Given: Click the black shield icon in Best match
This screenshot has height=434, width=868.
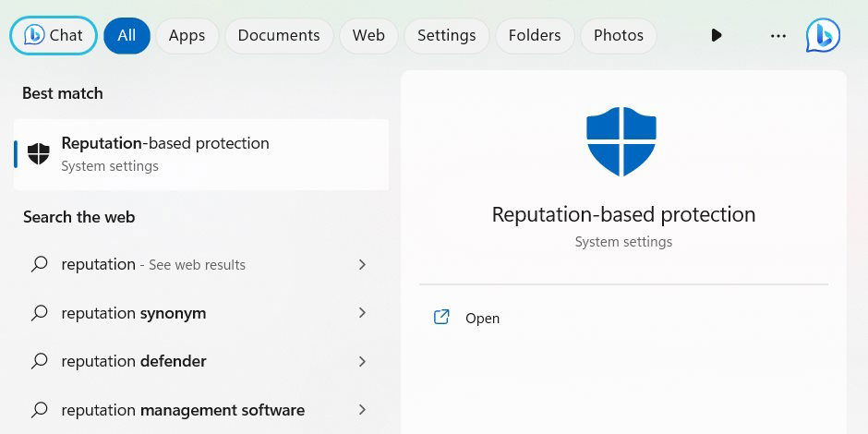Looking at the screenshot, I should (x=39, y=154).
